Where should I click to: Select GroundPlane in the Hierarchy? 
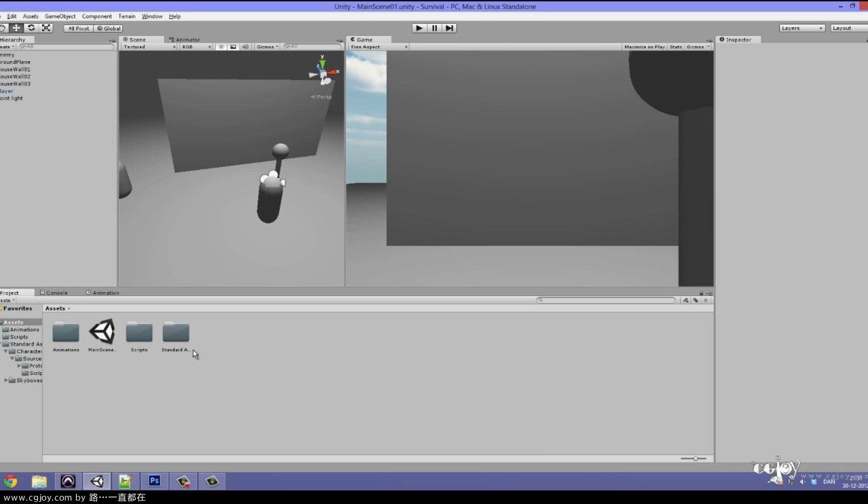coord(15,62)
